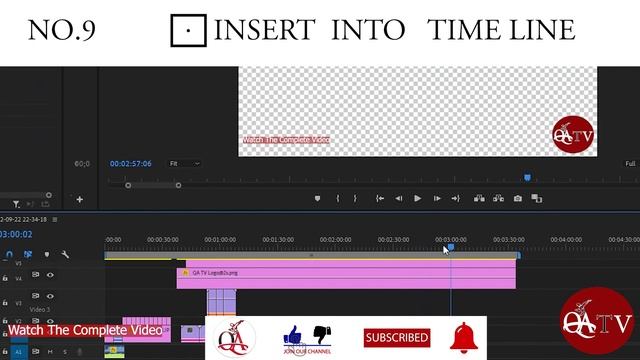This screenshot has height=360, width=640.
Task: Click the Mark In bracket button
Action: pyautogui.click(x=338, y=198)
